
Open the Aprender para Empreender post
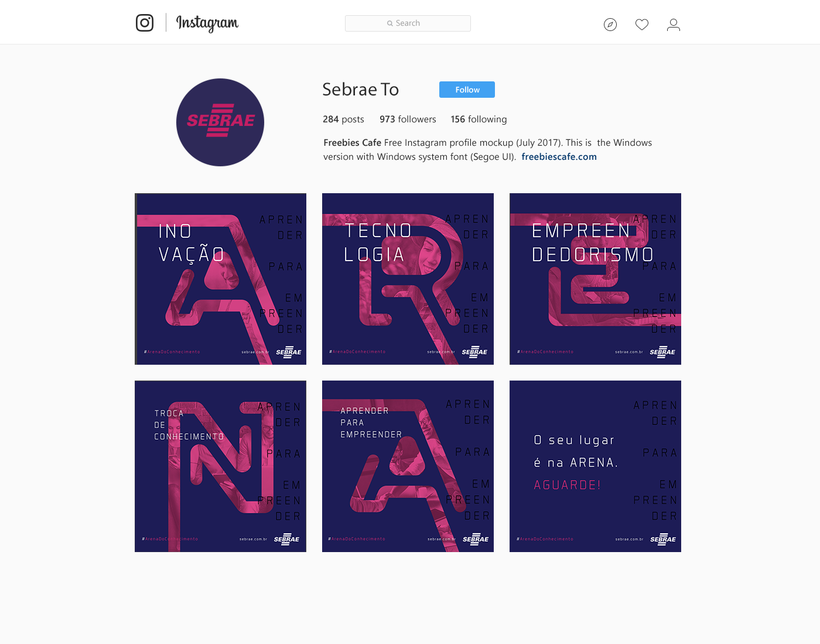408,466
